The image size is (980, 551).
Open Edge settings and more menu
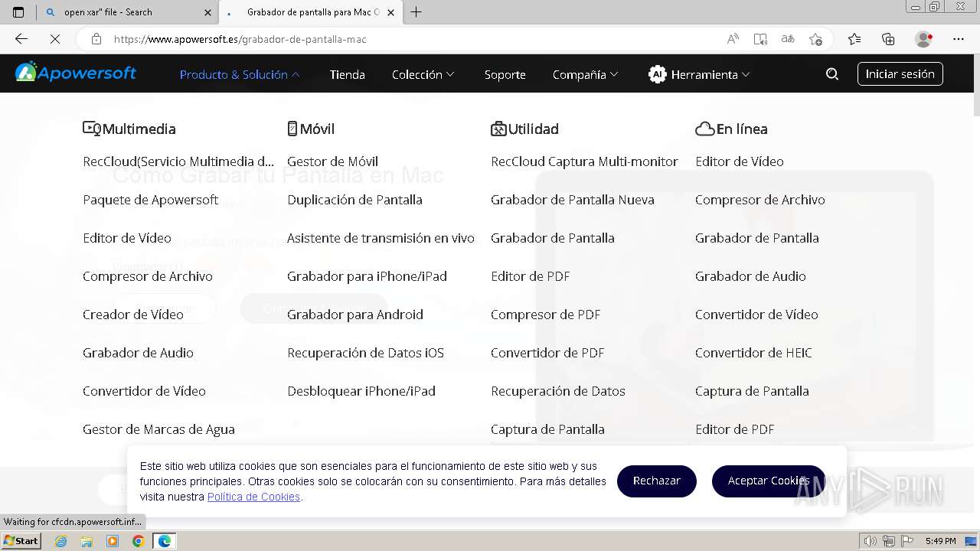coord(959,39)
